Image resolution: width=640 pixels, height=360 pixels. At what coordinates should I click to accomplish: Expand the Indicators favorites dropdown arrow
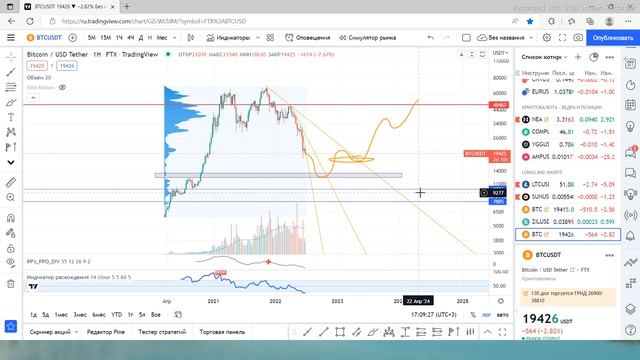(258, 38)
